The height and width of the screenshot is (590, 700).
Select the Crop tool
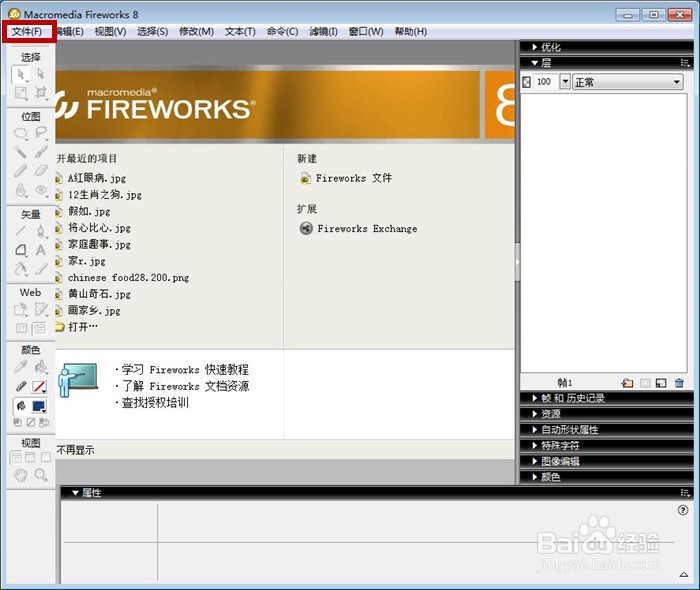(41, 93)
